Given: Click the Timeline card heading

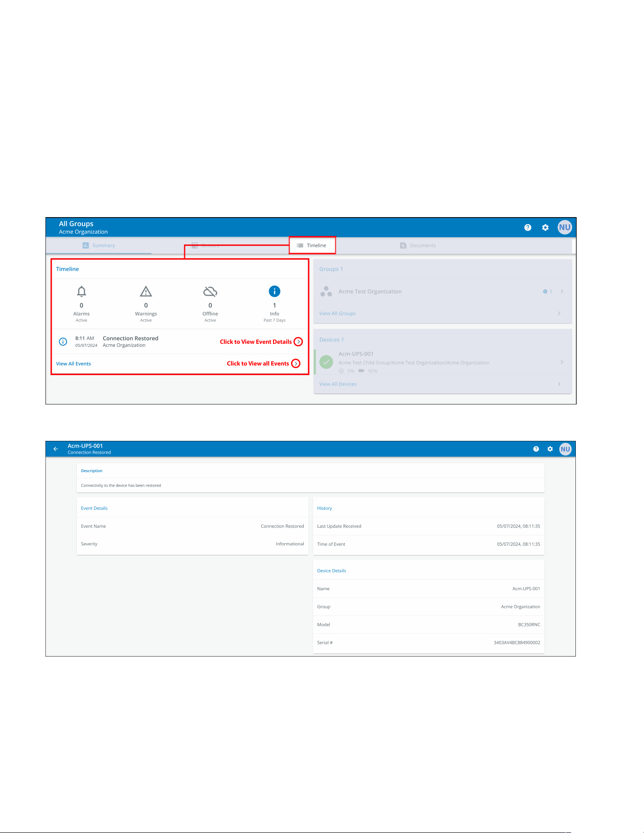Looking at the screenshot, I should tap(68, 269).
